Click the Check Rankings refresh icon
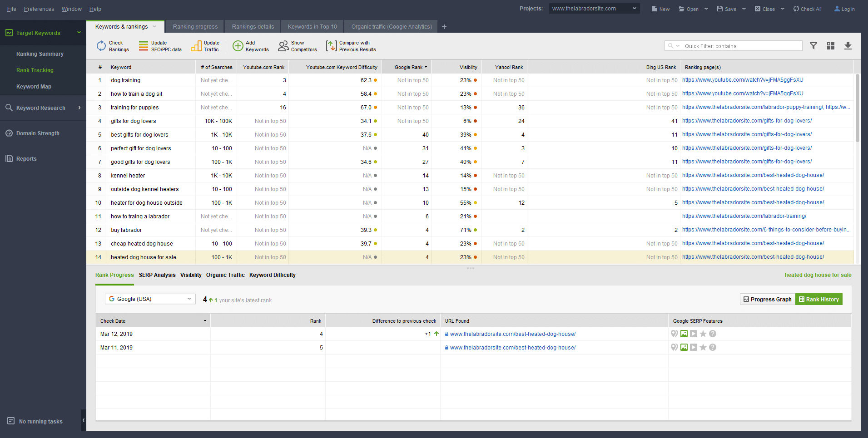This screenshot has width=868, height=438. coord(101,46)
